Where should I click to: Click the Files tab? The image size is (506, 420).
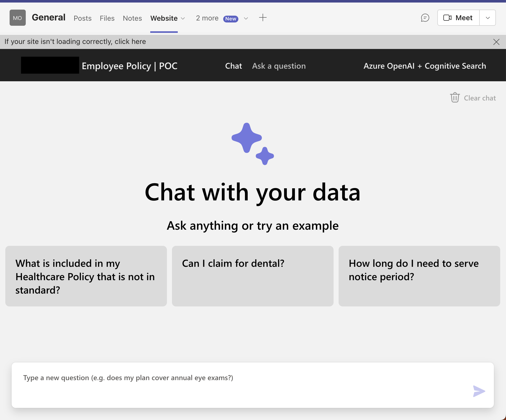[107, 18]
